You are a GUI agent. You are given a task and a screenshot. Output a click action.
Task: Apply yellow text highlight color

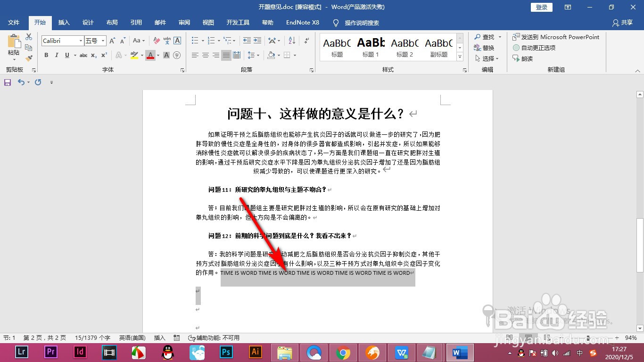(x=134, y=55)
